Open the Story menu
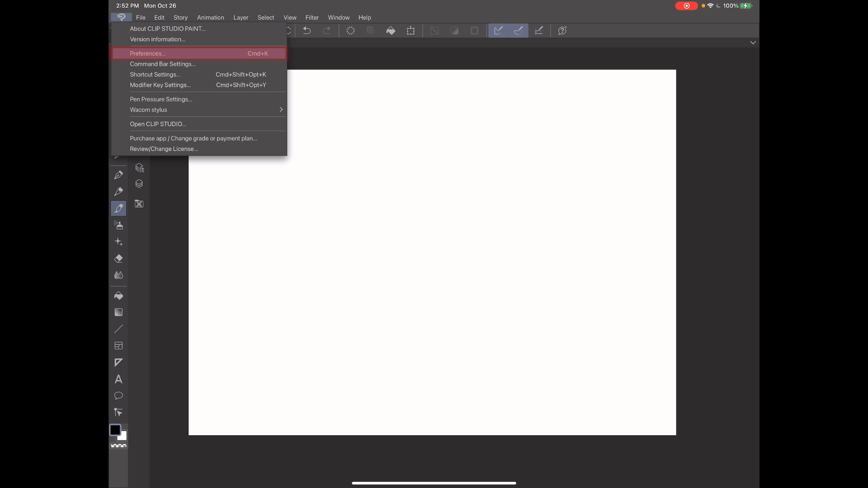Viewport: 868px width, 488px height. point(180,18)
